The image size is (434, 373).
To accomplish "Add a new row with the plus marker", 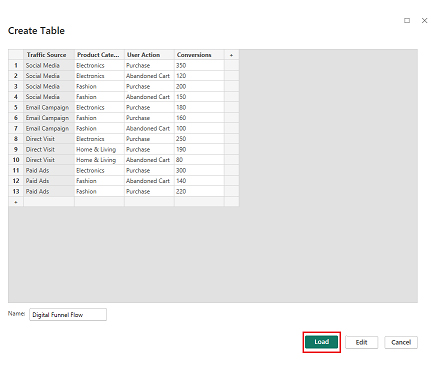I will pyautogui.click(x=16, y=202).
